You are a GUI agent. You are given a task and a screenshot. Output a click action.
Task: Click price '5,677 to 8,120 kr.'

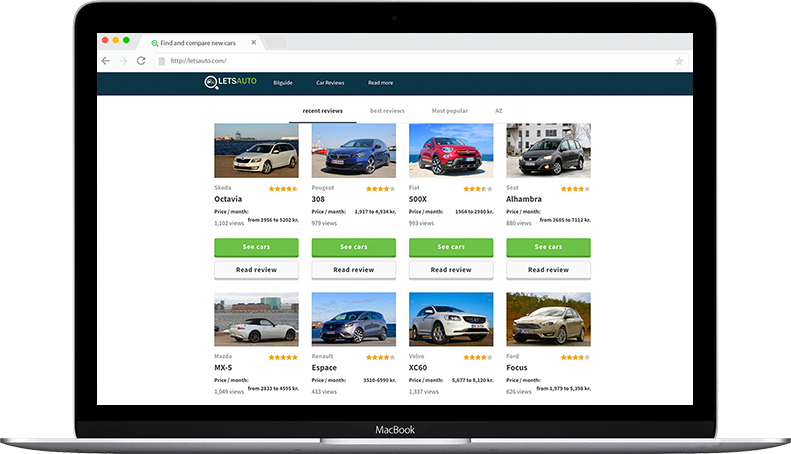(472, 380)
